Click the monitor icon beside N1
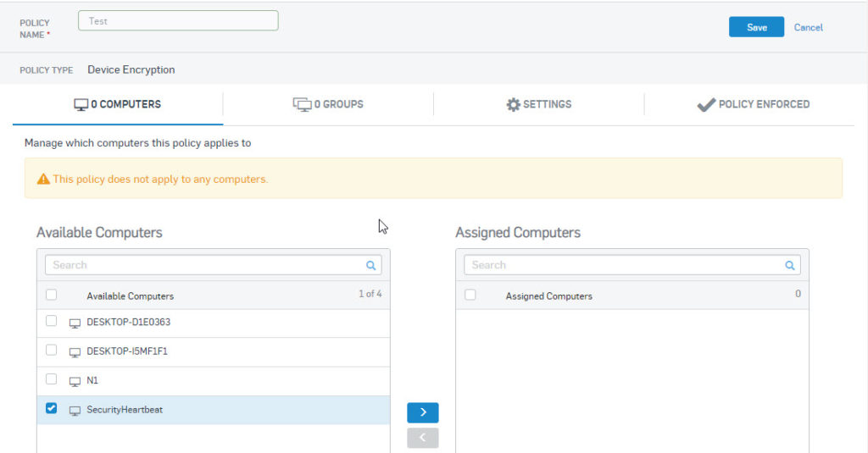868x453 pixels. [x=75, y=381]
